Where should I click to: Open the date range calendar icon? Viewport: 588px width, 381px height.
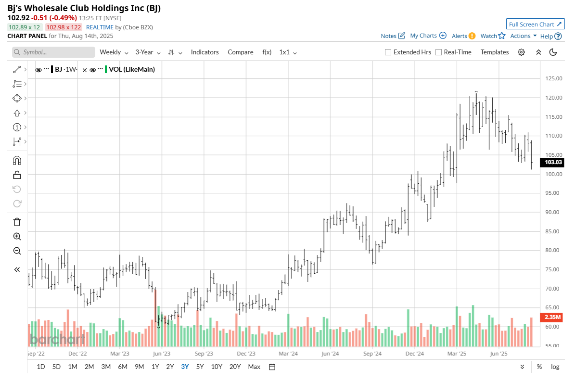[x=272, y=367]
